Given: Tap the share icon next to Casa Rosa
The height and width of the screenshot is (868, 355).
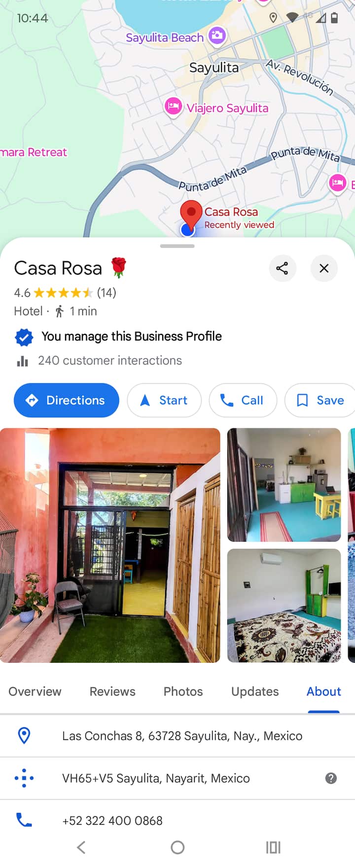Looking at the screenshot, I should pyautogui.click(x=282, y=268).
